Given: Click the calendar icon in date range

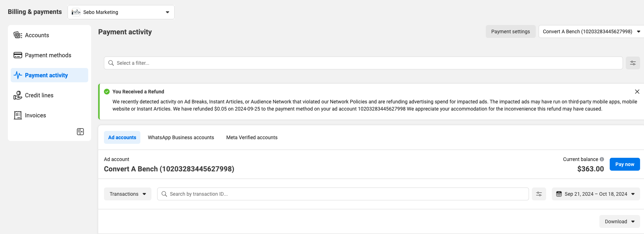Looking at the screenshot, I should (x=559, y=194).
